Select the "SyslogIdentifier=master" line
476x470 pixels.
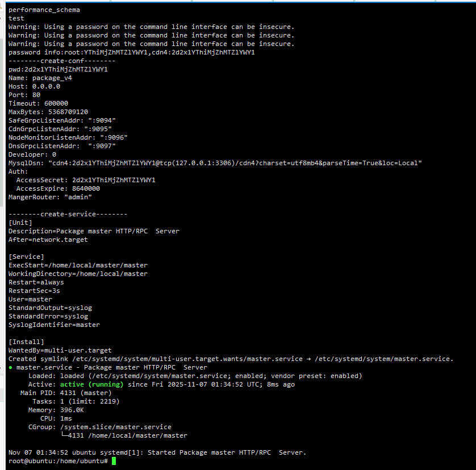54,325
